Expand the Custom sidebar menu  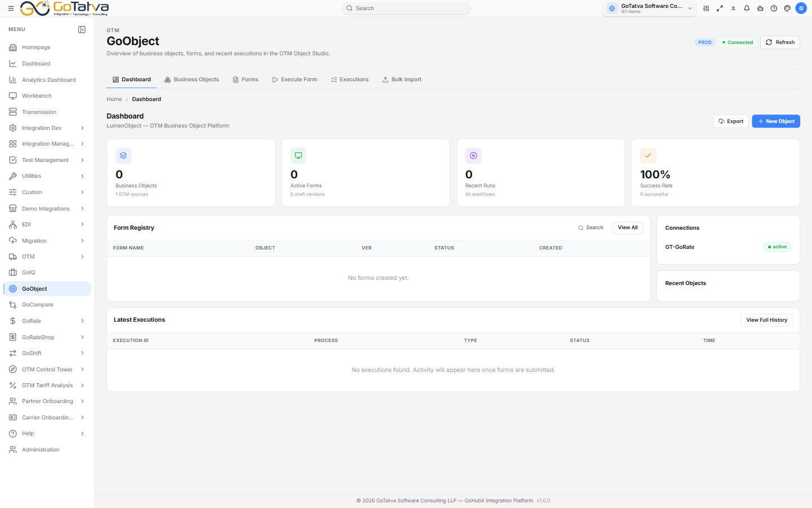(47, 192)
